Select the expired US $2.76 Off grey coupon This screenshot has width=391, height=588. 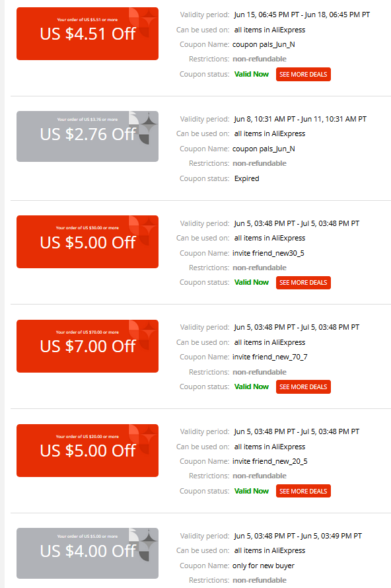point(87,137)
